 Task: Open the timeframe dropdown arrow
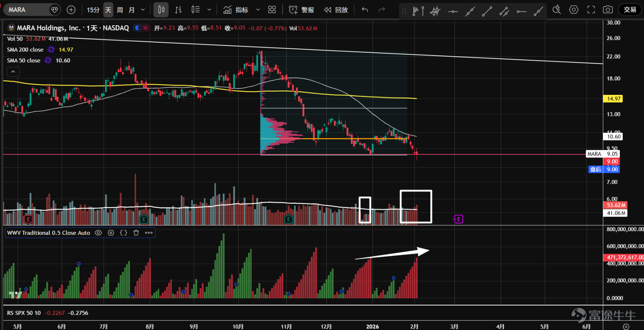(x=143, y=10)
